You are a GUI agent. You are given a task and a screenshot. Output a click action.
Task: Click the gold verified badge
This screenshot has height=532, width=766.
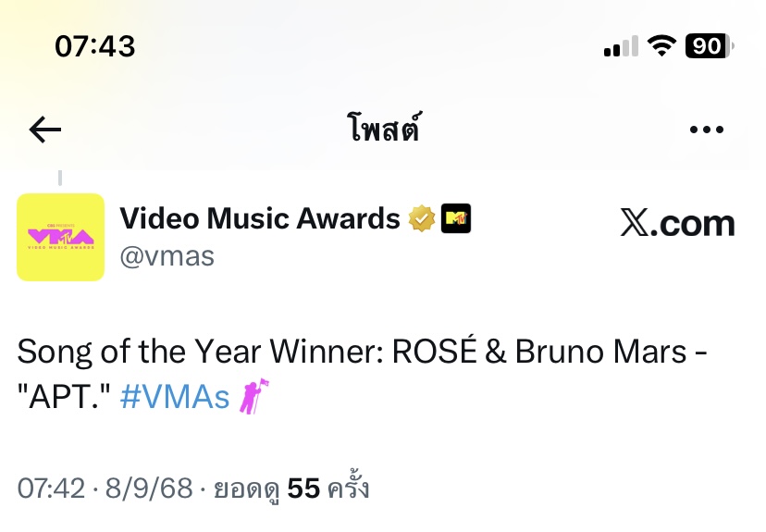click(x=422, y=218)
